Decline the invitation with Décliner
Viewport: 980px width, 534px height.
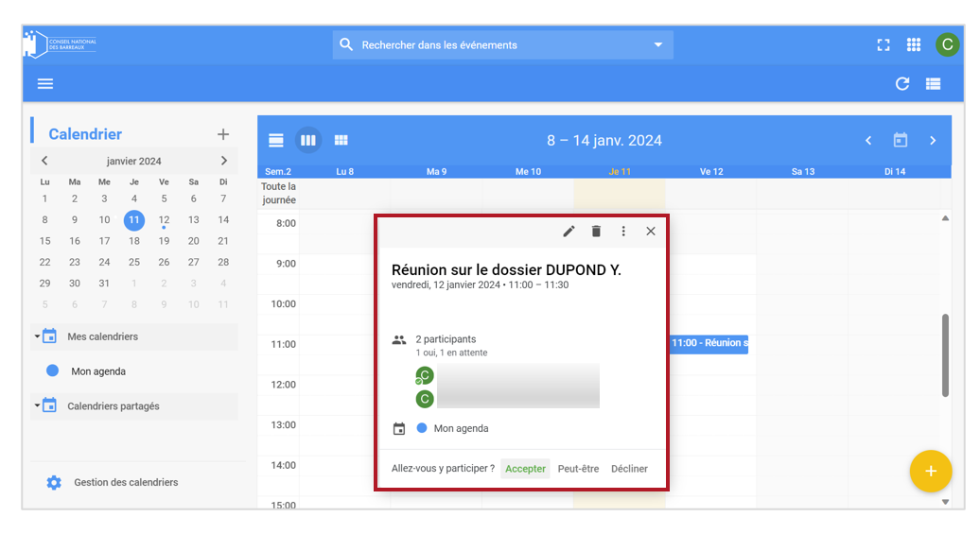click(629, 469)
